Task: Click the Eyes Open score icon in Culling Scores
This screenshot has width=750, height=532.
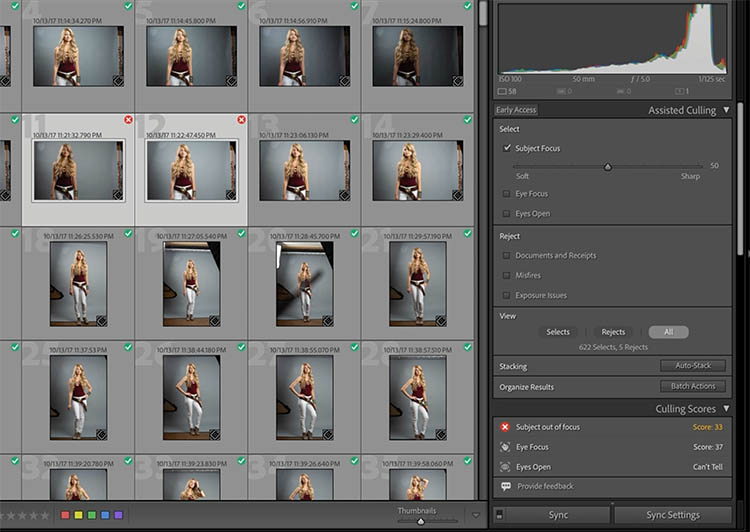Action: [x=506, y=466]
